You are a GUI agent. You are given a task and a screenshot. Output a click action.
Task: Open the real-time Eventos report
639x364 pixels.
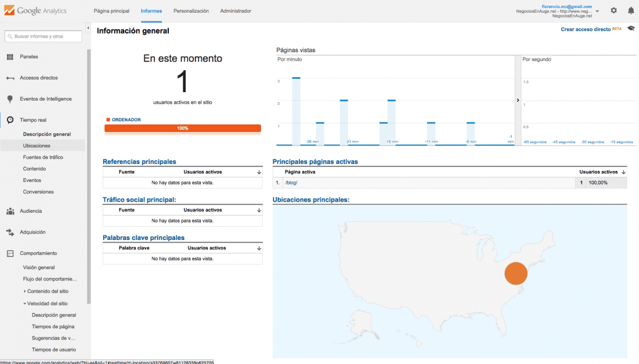[x=32, y=180]
